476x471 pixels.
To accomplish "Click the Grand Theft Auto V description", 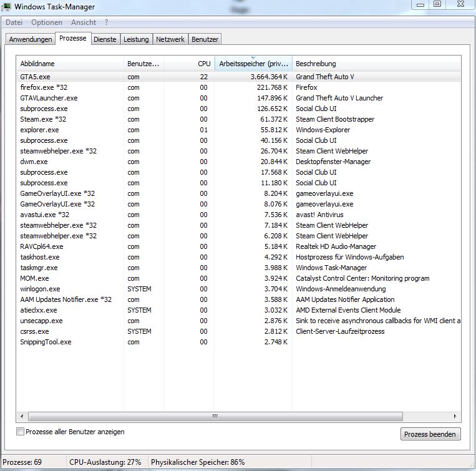I will click(325, 77).
